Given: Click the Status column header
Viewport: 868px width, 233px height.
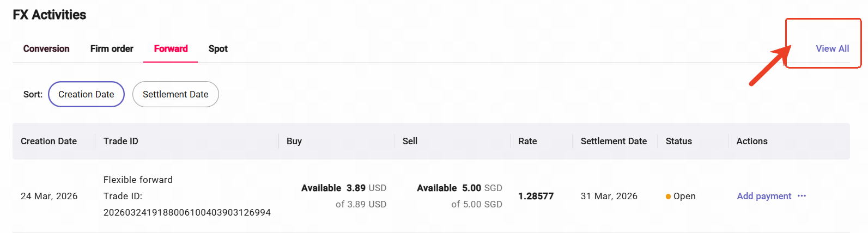Looking at the screenshot, I should pos(678,141).
